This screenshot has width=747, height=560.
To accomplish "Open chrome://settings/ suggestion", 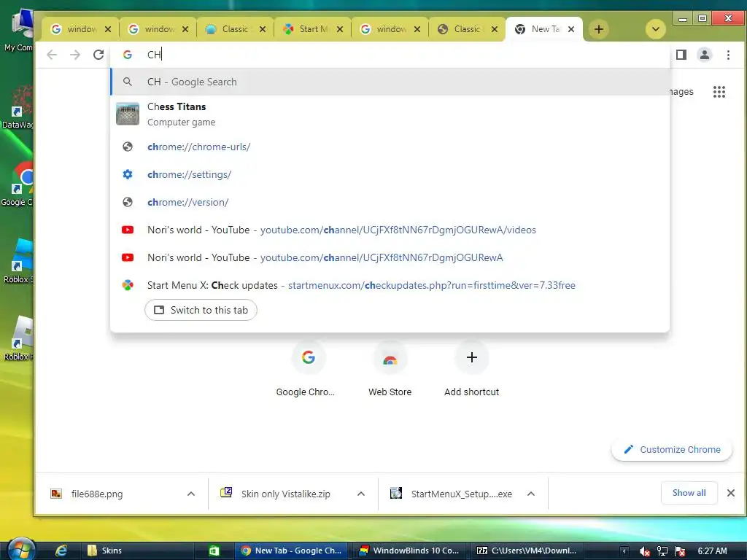I will tap(390, 174).
